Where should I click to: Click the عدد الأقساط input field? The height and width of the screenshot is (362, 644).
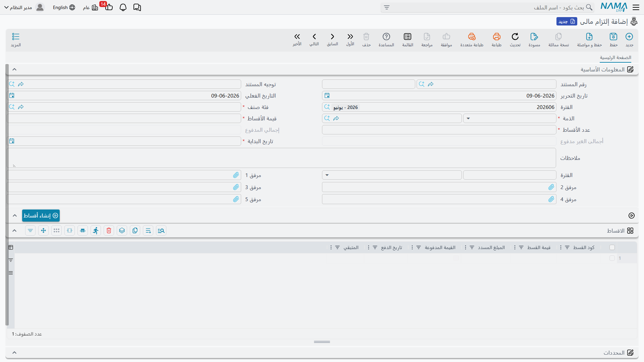[x=439, y=130]
